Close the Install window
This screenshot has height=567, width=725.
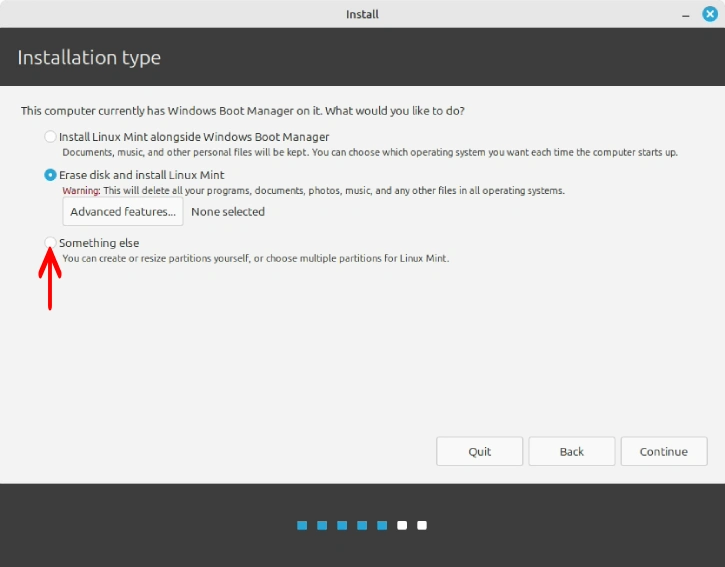tap(710, 14)
